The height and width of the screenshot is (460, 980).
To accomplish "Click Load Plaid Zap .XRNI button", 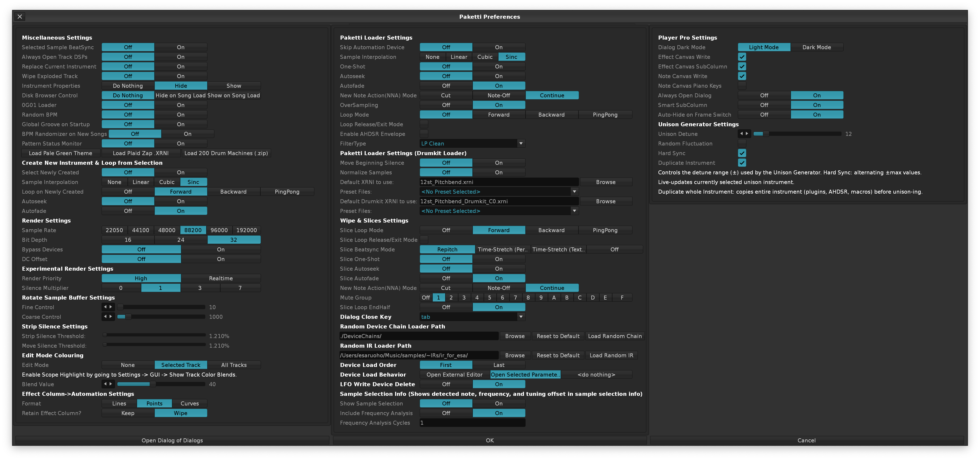I will pos(140,153).
